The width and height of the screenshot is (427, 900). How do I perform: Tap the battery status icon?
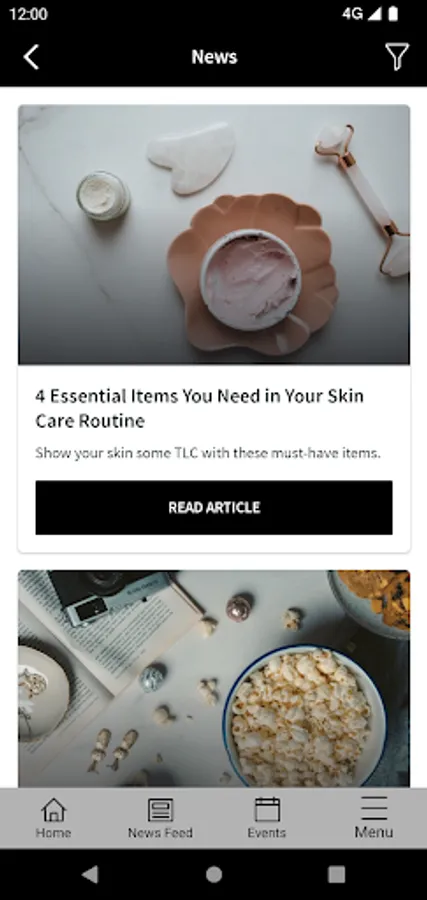click(393, 14)
